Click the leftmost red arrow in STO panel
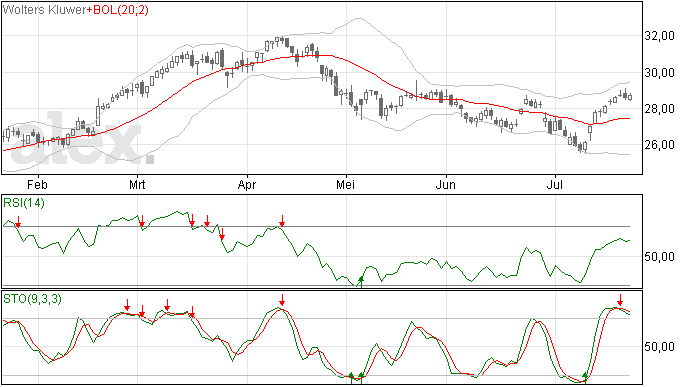Image resolution: width=690 pixels, height=387 pixels. pyautogui.click(x=127, y=305)
